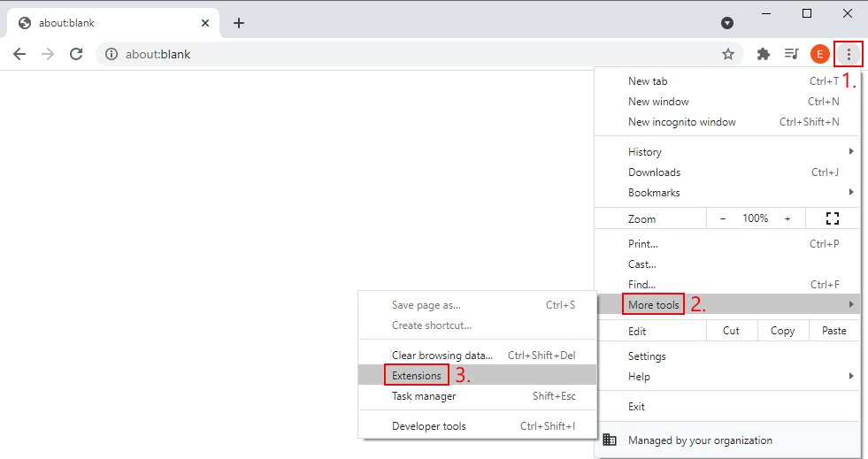Bookmark this page with star icon

[727, 54]
